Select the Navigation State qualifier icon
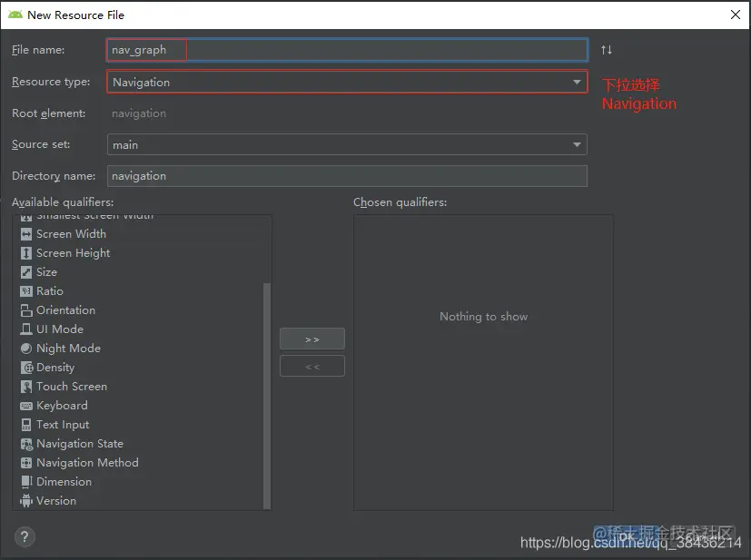Viewport: 751px width, 560px height. coord(25,444)
